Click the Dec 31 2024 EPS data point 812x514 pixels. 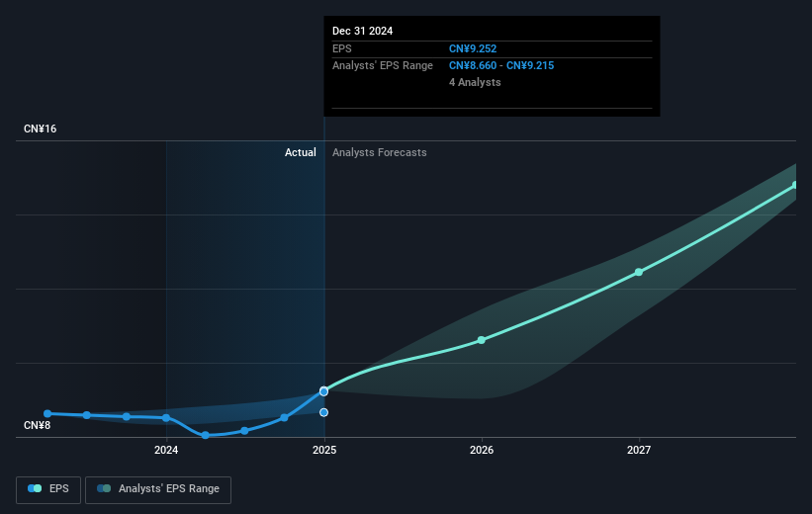[323, 391]
